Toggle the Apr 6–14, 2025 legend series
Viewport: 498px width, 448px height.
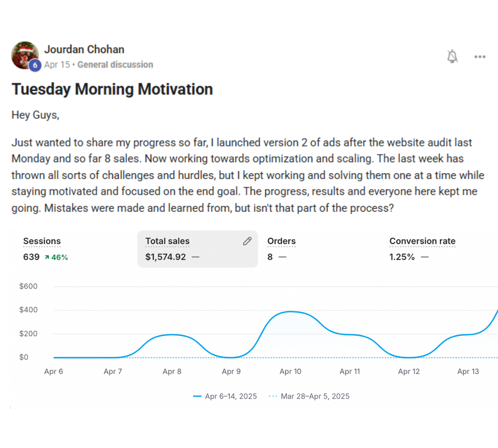225,396
